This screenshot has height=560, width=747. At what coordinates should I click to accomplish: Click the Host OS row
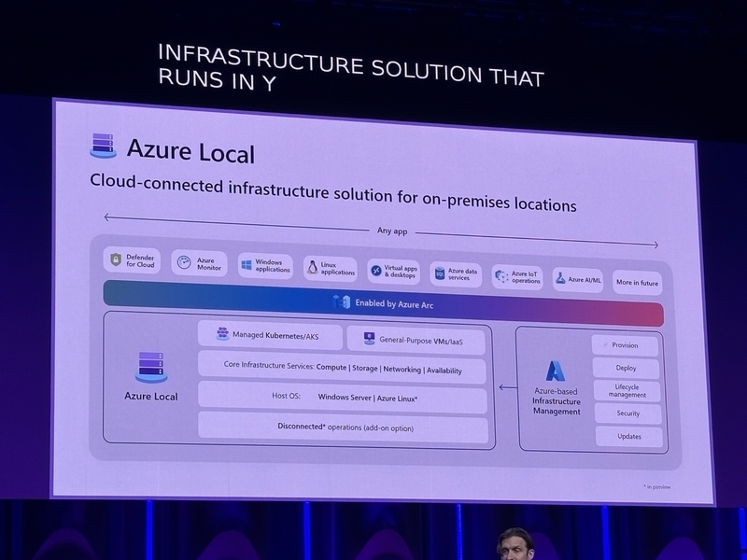pos(343,398)
